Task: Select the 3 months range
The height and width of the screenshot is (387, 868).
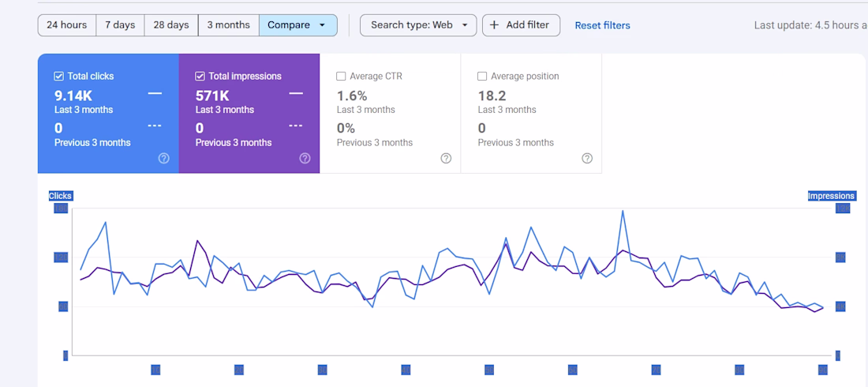Action: click(228, 25)
